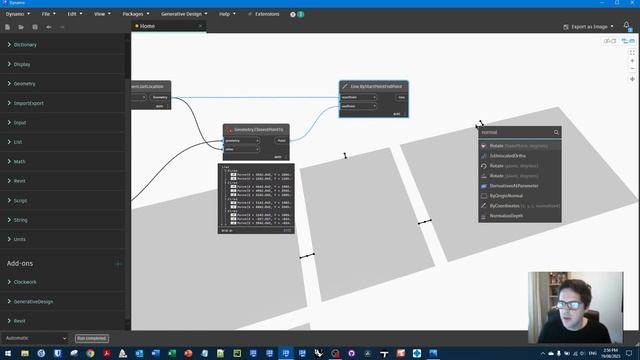The width and height of the screenshot is (640, 360).
Task: Expand the Clockwork add-on package
Action: click(x=24, y=282)
